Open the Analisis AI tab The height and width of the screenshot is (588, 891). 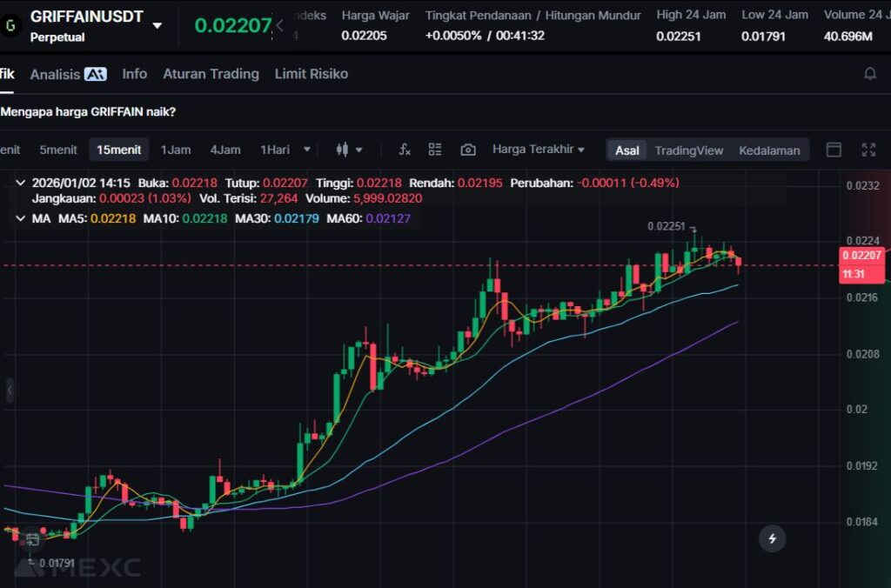coord(68,75)
